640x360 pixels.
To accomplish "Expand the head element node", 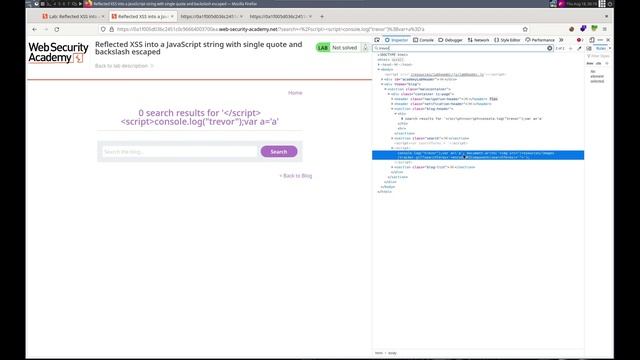I will point(379,64).
